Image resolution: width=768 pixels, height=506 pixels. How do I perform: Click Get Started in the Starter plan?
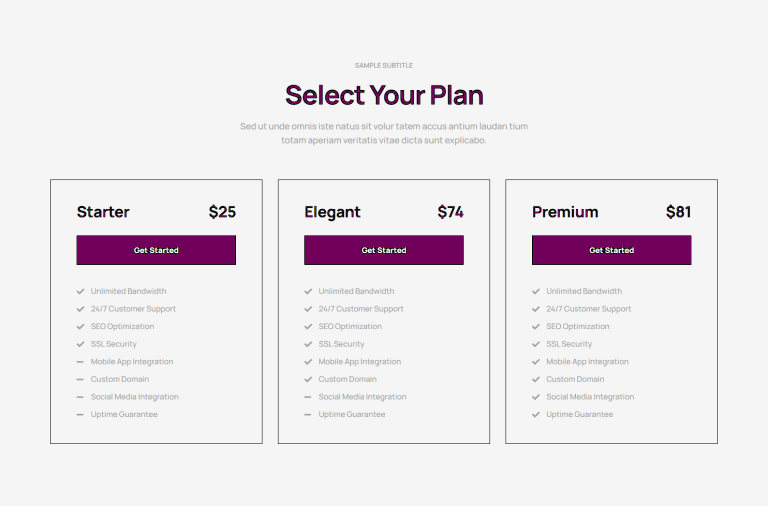click(156, 250)
